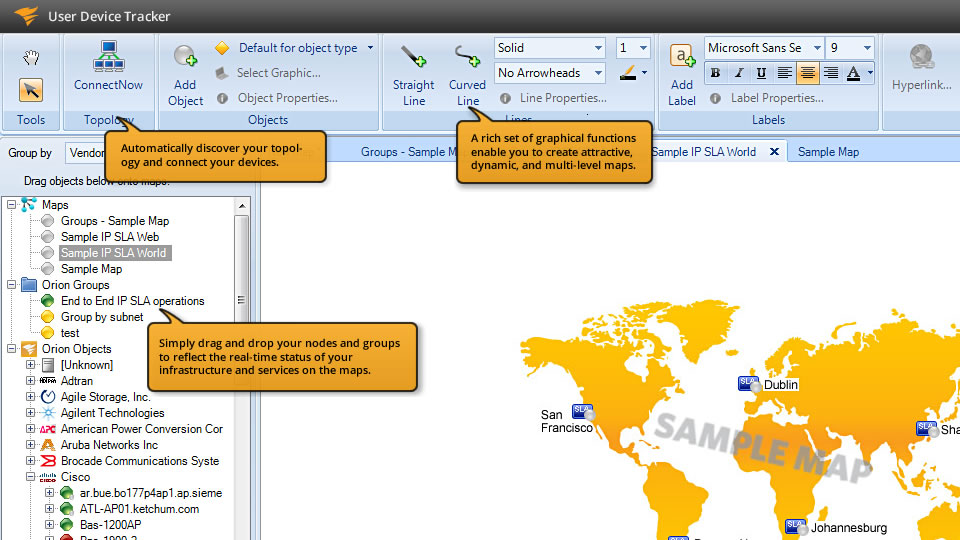Select End to End IP SLA operations group
The width and height of the screenshot is (960, 540).
click(x=132, y=301)
